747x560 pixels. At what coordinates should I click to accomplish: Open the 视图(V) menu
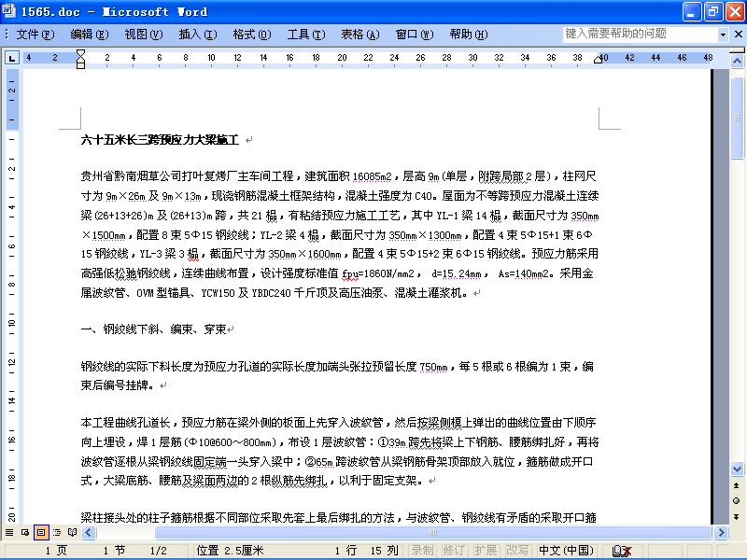pyautogui.click(x=144, y=35)
